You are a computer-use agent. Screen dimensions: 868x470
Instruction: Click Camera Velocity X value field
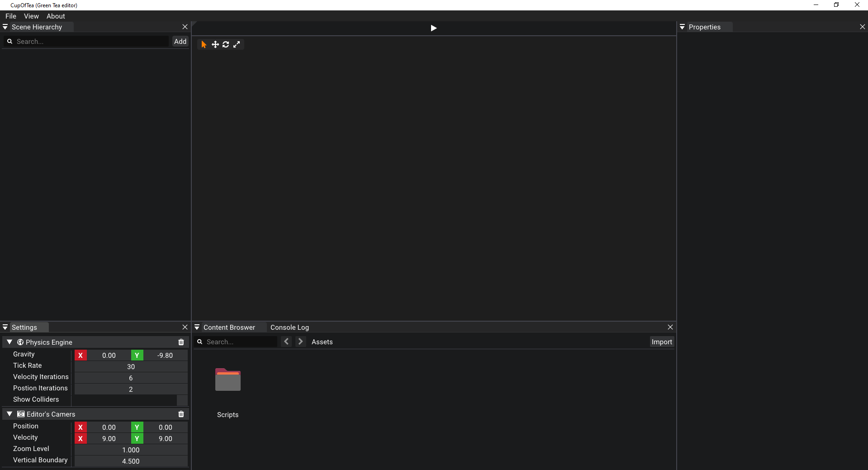tap(109, 439)
